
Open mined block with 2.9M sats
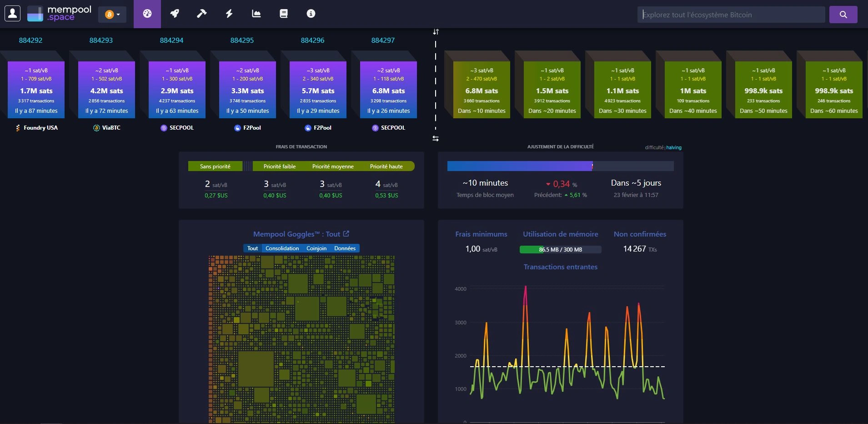coord(177,90)
